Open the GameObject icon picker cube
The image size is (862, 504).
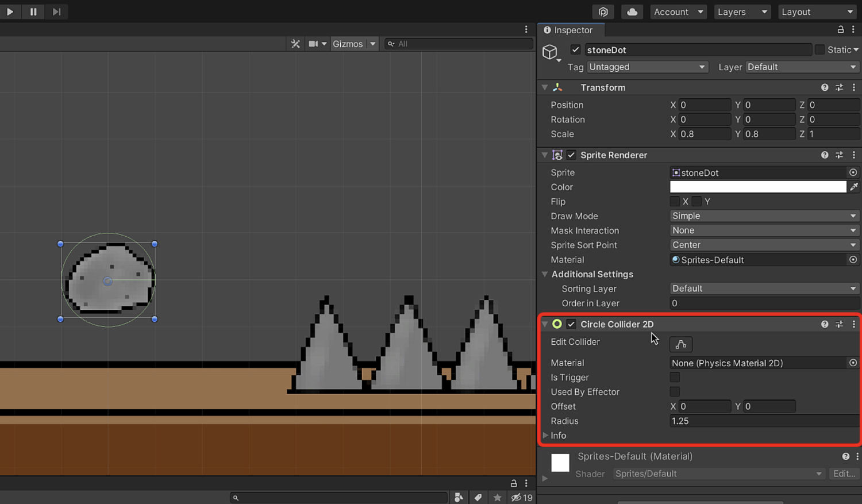pos(551,52)
